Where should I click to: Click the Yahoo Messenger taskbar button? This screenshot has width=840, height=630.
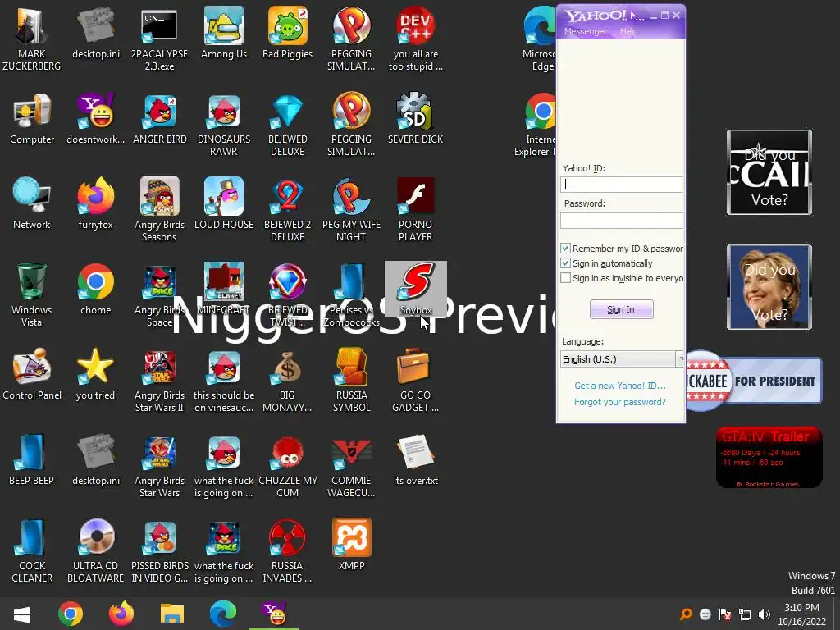click(x=274, y=614)
